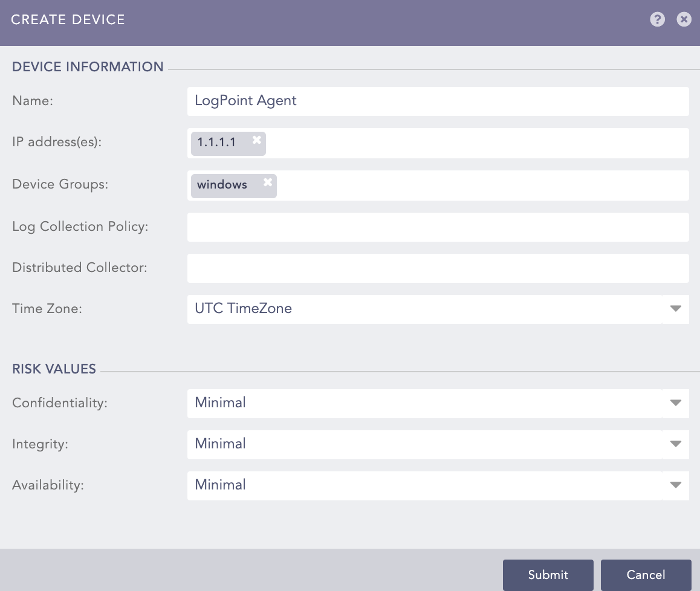700x591 pixels.
Task: Open the Time Zone dropdown arrow
Action: (x=675, y=309)
